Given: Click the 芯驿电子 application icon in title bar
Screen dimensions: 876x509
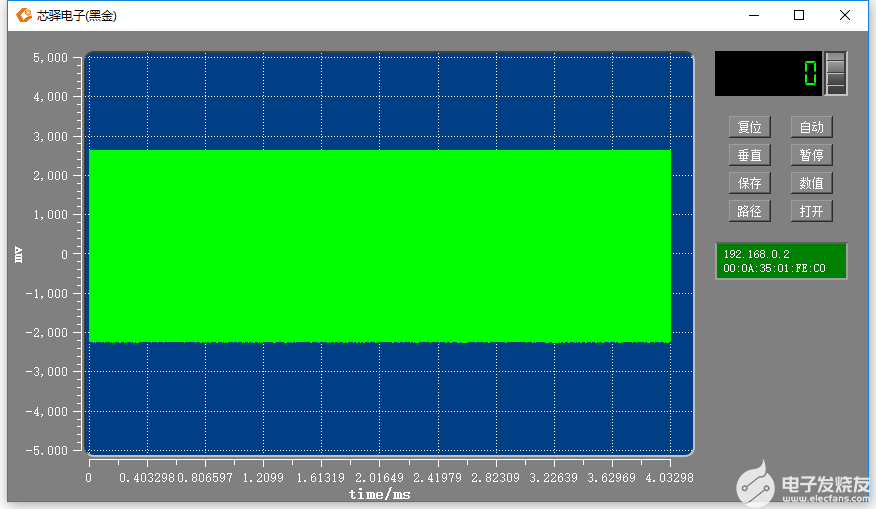Looking at the screenshot, I should (23, 15).
